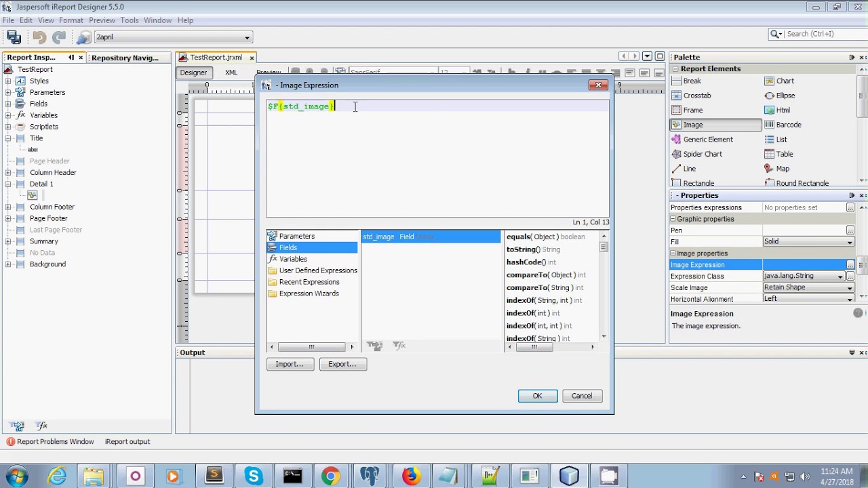Image resolution: width=868 pixels, height=488 pixels.
Task: Click the std_image field entry
Action: tap(378, 237)
